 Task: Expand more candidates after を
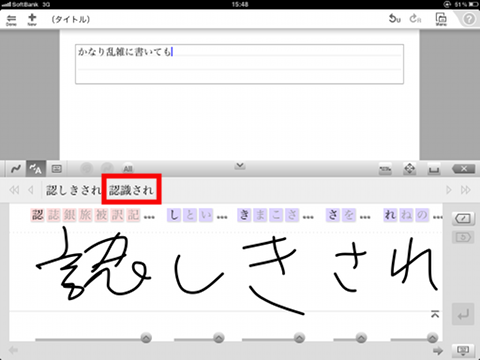pos(365,217)
